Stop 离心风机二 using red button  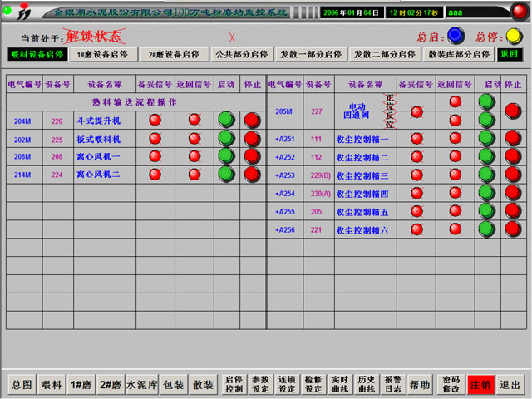coord(252,174)
